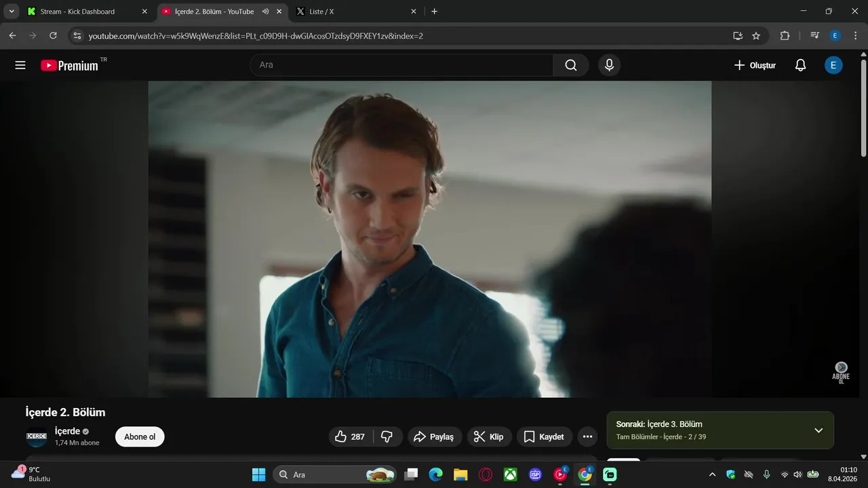Open Chrome profile E avatar
This screenshot has width=868, height=488.
click(835, 36)
